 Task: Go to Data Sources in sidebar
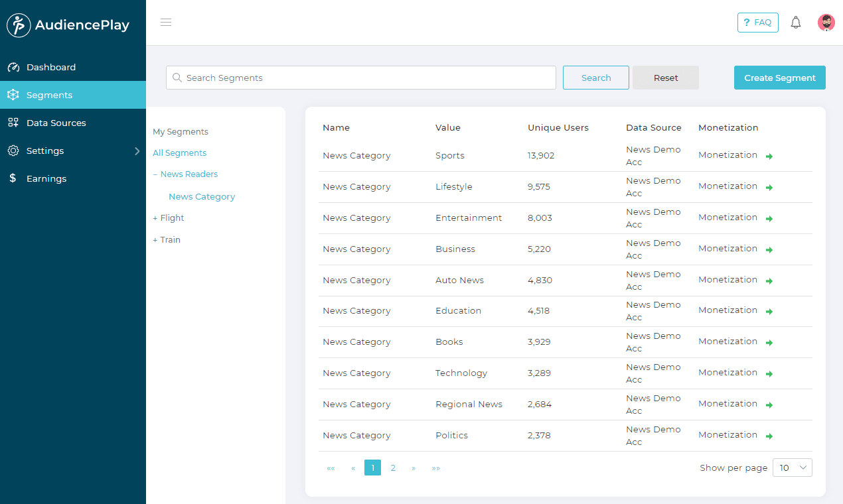coord(56,123)
